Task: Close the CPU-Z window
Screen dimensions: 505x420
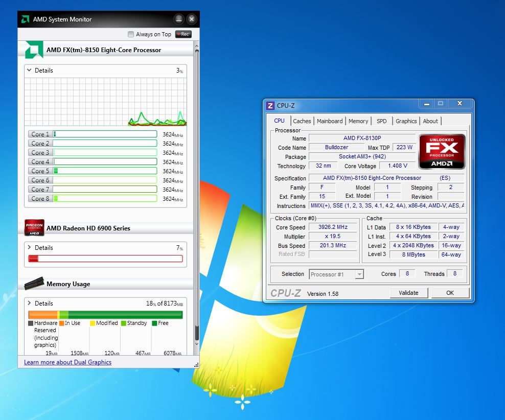Action: [460, 104]
